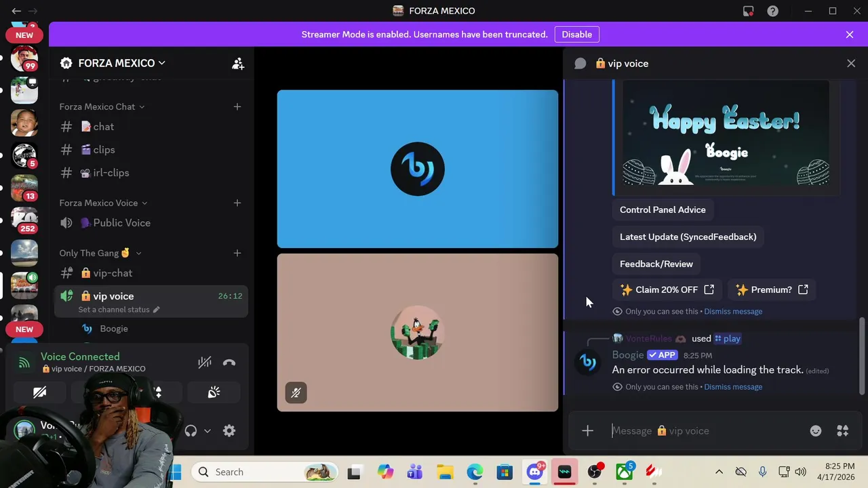The image size is (868, 488).
Task: Open the chat text channel
Action: [151, 127]
